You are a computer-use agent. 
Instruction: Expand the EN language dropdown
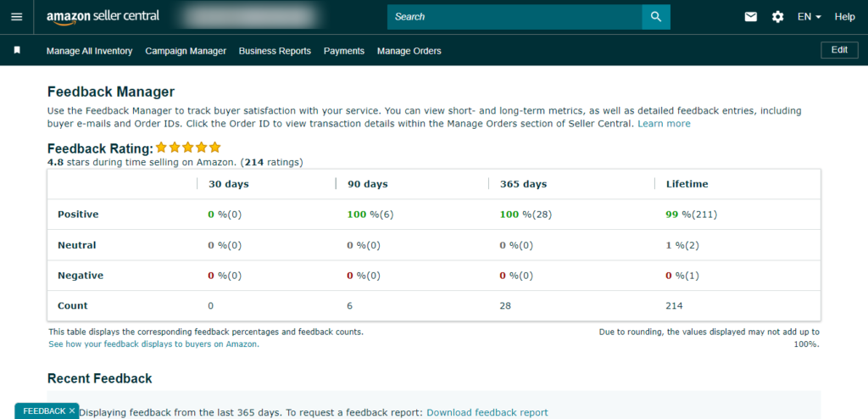click(810, 17)
